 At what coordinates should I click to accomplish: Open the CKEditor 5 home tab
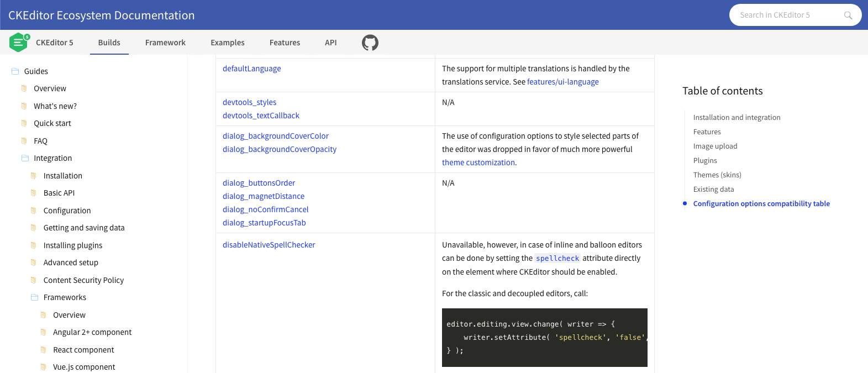coord(54,43)
